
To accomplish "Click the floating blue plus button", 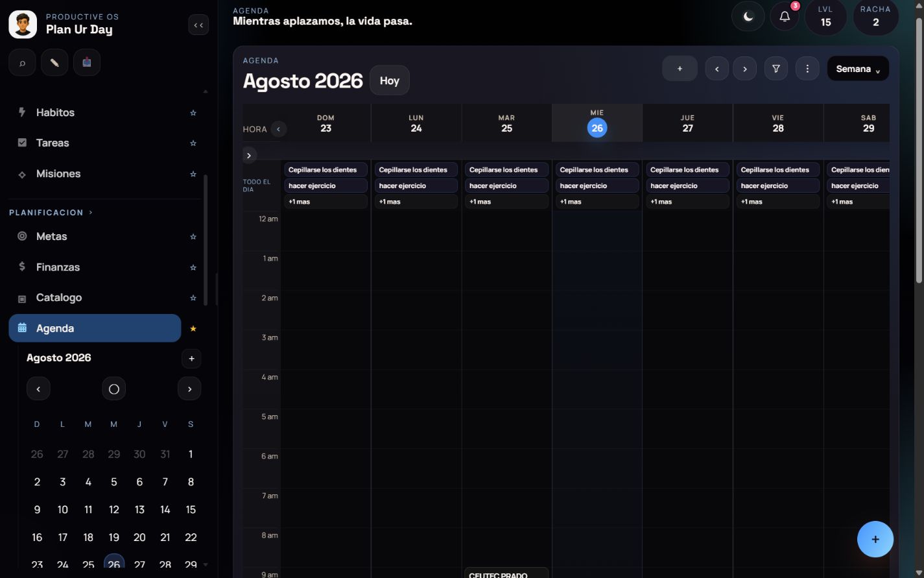I will [875, 539].
